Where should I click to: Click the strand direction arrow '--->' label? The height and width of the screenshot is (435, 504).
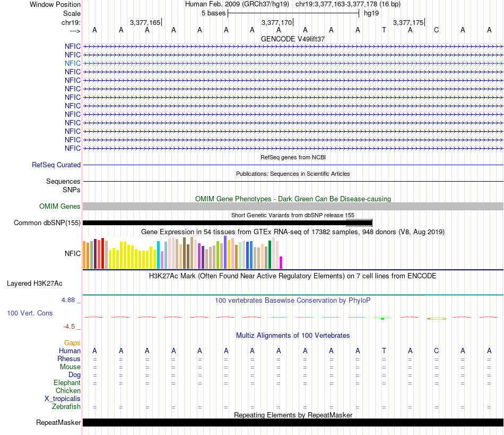pyautogui.click(x=75, y=31)
